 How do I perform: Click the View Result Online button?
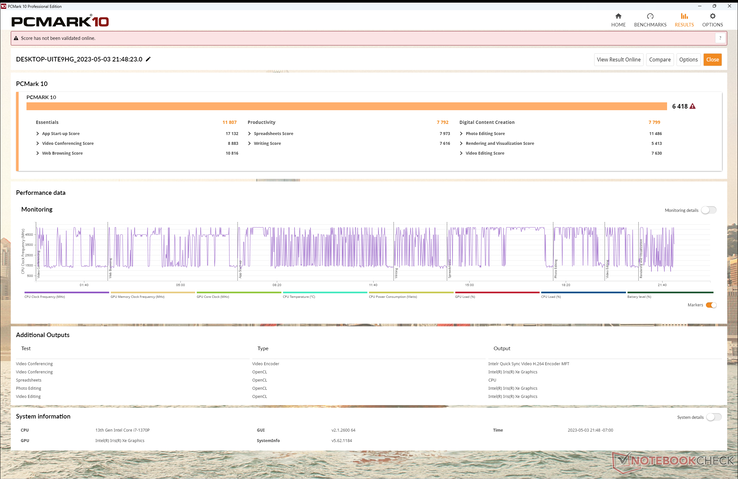(x=618, y=59)
